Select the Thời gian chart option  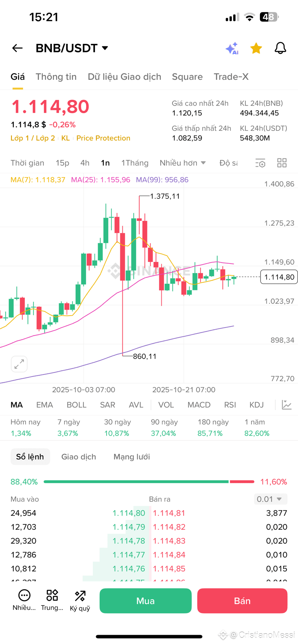pyautogui.click(x=27, y=163)
